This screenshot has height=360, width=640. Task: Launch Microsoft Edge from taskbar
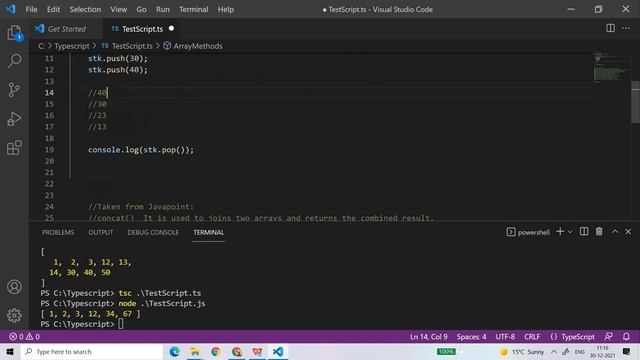(174, 351)
